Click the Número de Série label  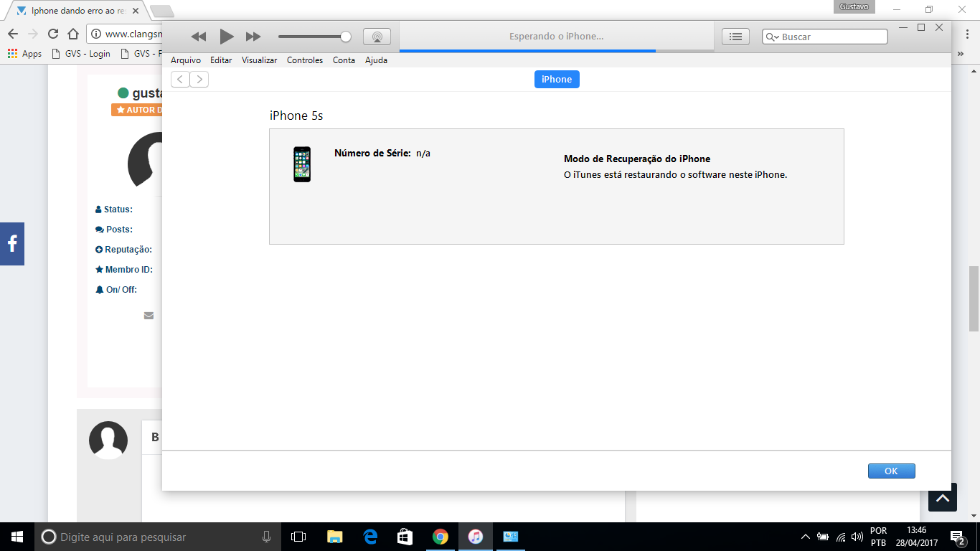pos(372,153)
